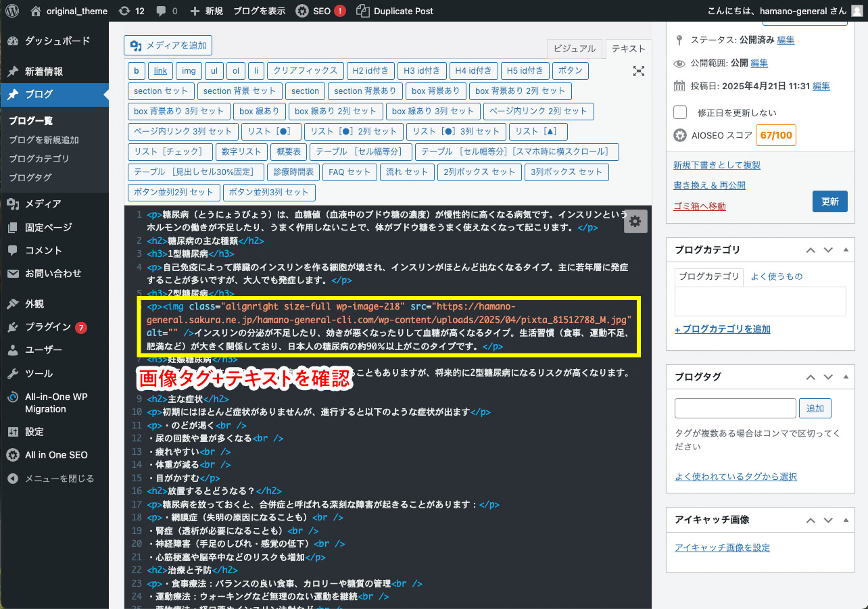The image size is (868, 609).
Task: Click the SEO gear icon in admin bar
Action: click(x=303, y=11)
